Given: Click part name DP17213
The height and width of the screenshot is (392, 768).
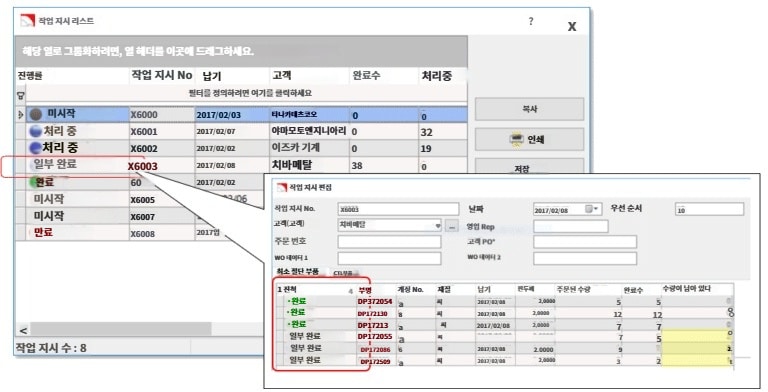Looking at the screenshot, I should tap(372, 325).
